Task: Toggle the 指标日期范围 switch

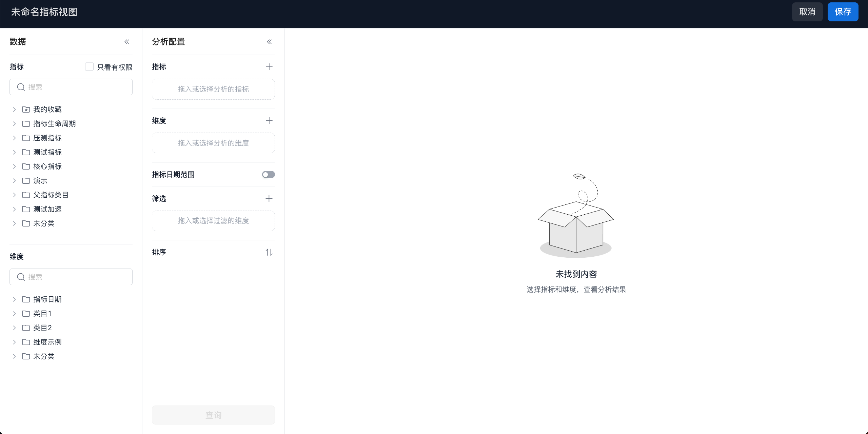Action: [268, 175]
